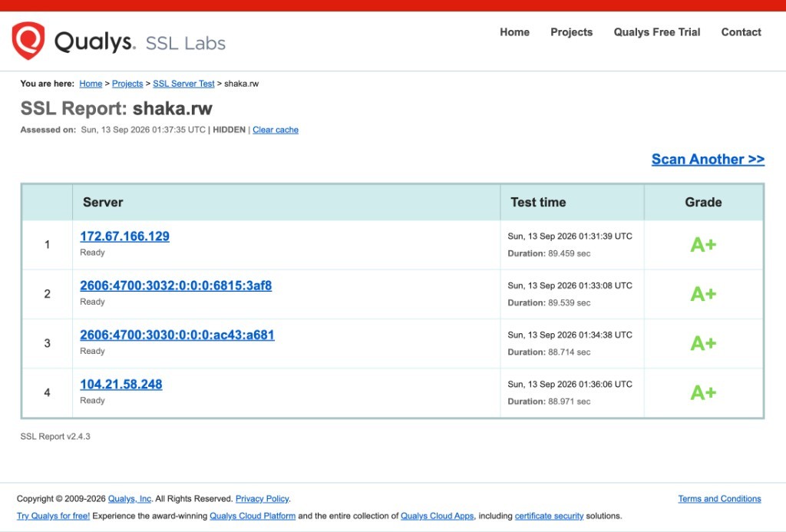Open the Qualys Cloud Platform link
786x532 pixels.
[x=253, y=516]
